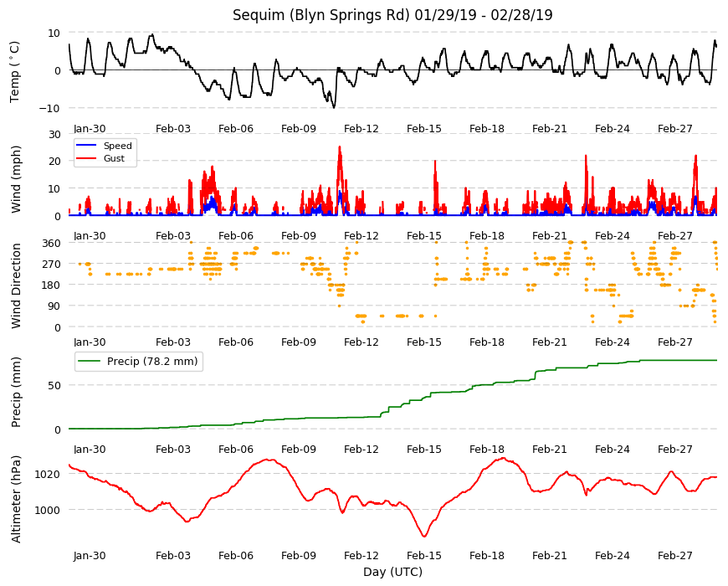This screenshot has width=728, height=586.
Task: Click Feb-12 tick under the temperature plot
Action: pyautogui.click(x=361, y=129)
